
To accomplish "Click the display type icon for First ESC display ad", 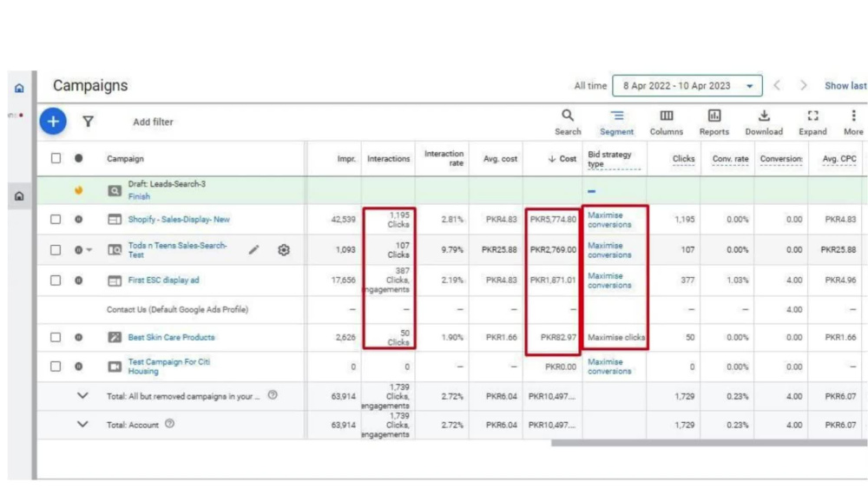I will pos(115,281).
